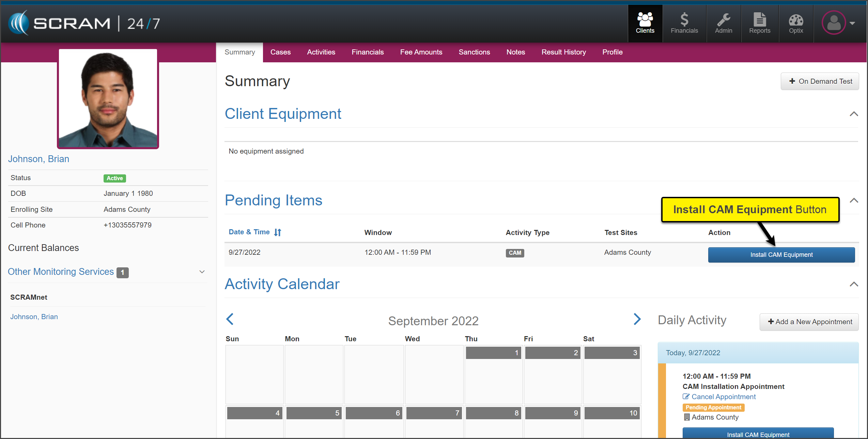Click the Cancel Appointment link
Viewport: 868px width, 439px height.
click(x=723, y=397)
